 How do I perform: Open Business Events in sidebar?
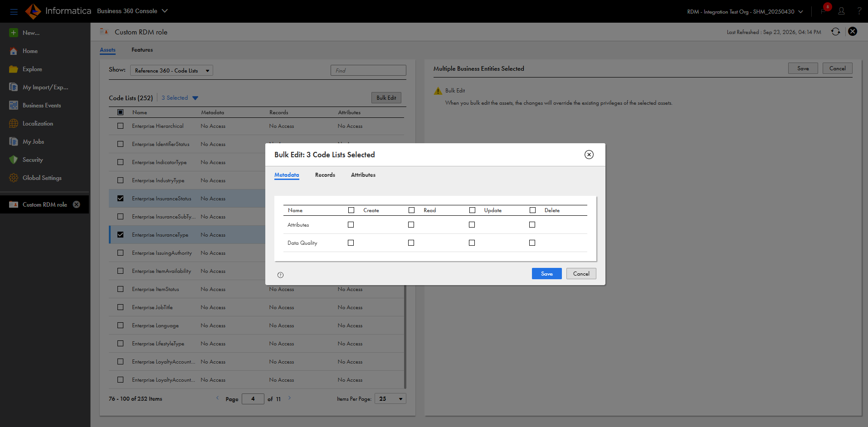pos(42,105)
